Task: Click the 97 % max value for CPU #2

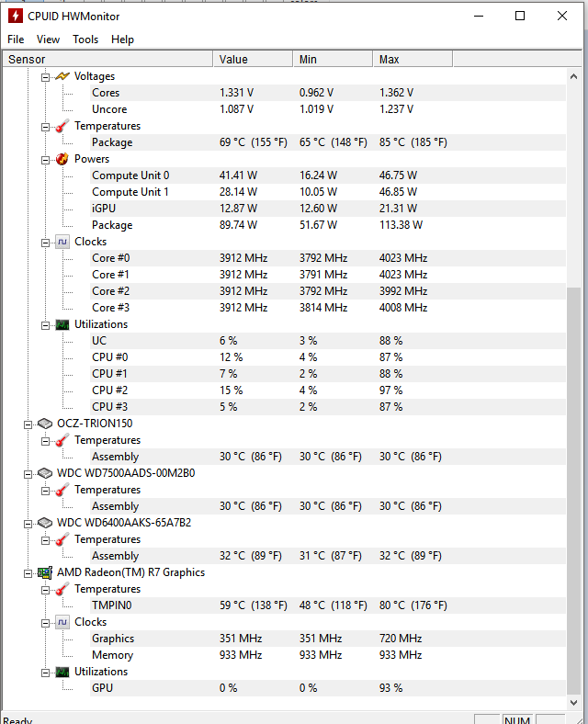Action: coord(390,390)
